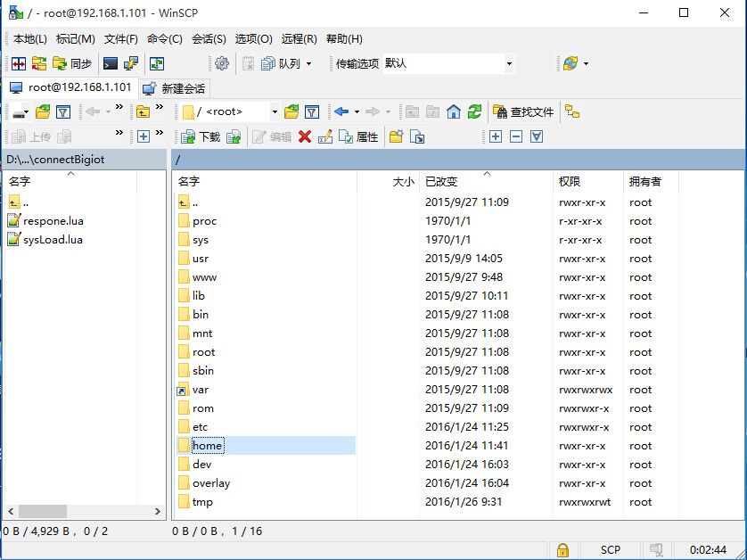Click the remote Invert selection icon
The image size is (747, 560).
537,137
